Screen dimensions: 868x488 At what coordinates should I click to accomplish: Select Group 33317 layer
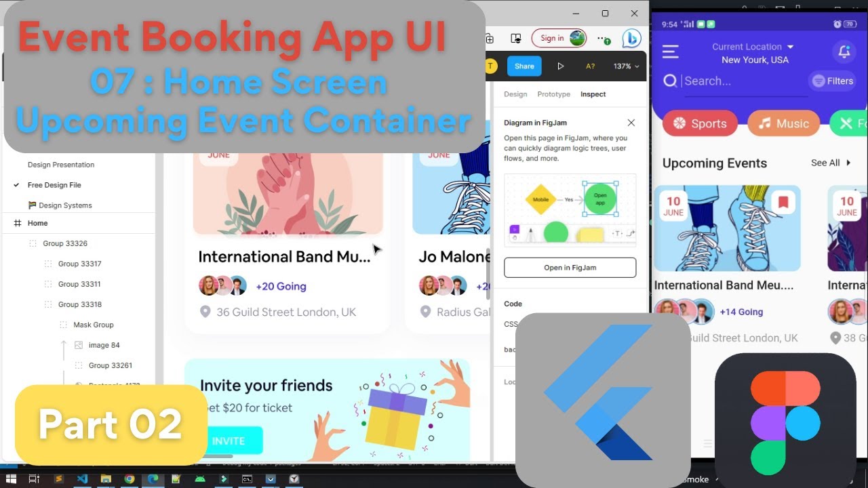(79, 264)
